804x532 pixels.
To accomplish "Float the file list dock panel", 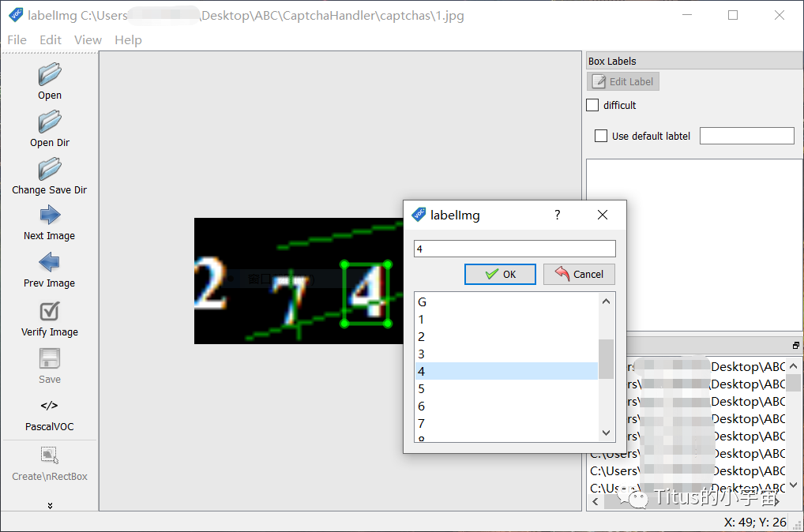I will click(795, 346).
